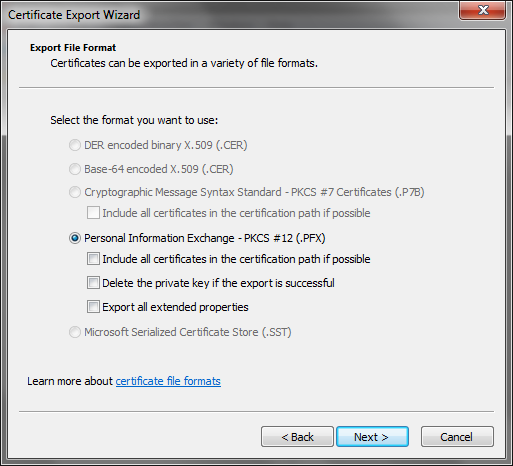Enable Export all extended properties

[x=93, y=307]
